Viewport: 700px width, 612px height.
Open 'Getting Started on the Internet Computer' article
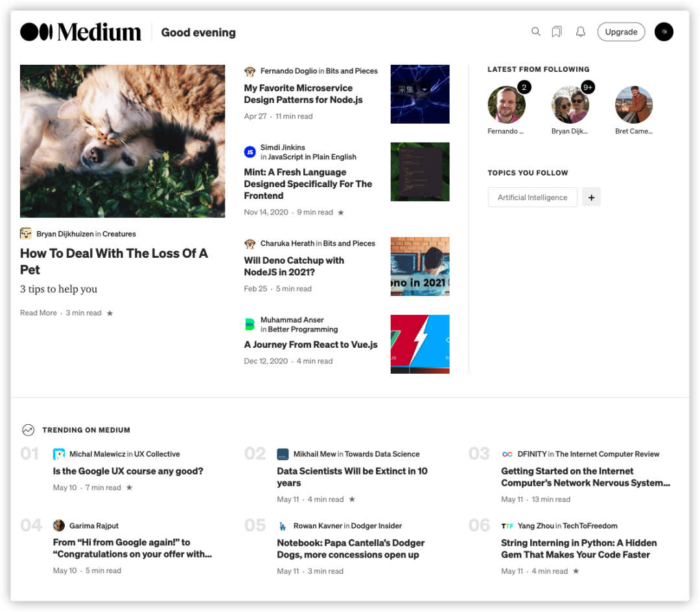(x=586, y=477)
